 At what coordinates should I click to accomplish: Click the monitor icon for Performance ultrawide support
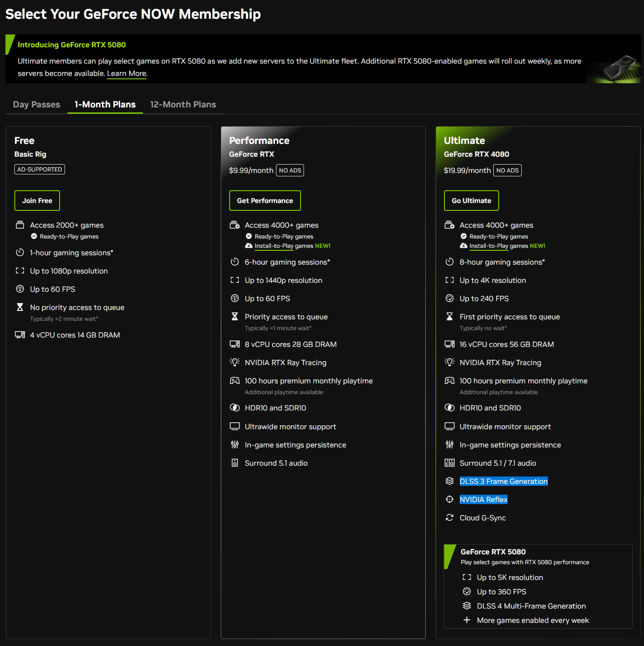tap(235, 426)
